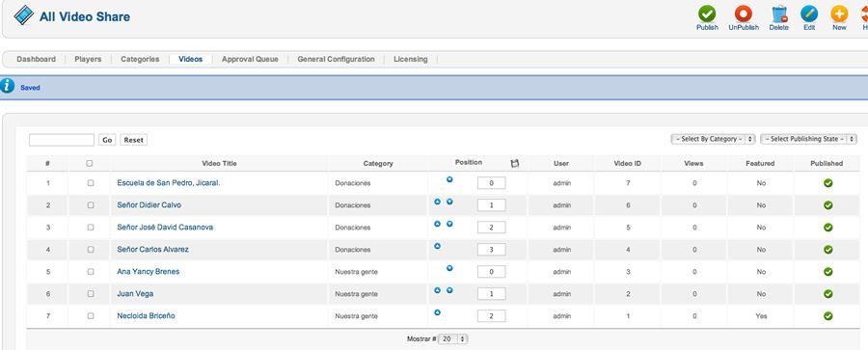The image size is (868, 350).
Task: Click the Delete trash can icon
Action: tap(779, 13)
